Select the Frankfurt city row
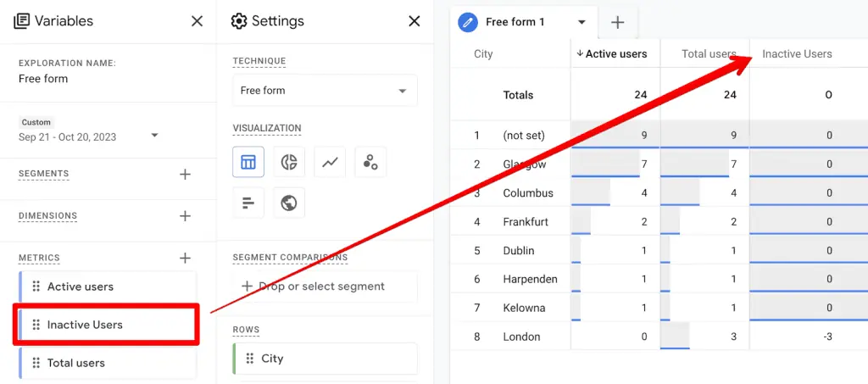 click(x=526, y=222)
